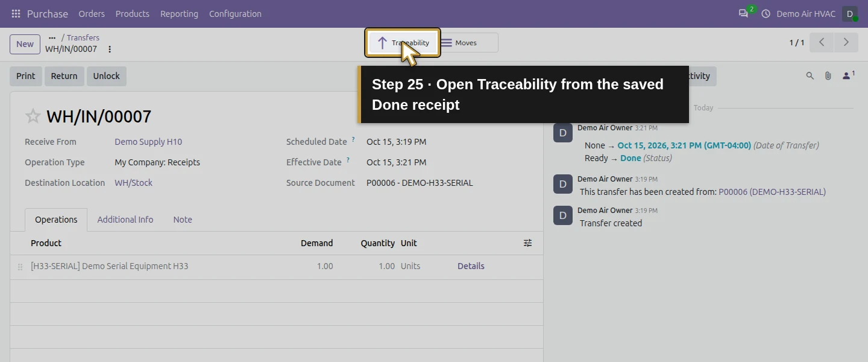Screen dimensions: 868x362
Task: Click the Print button
Action: (26, 76)
